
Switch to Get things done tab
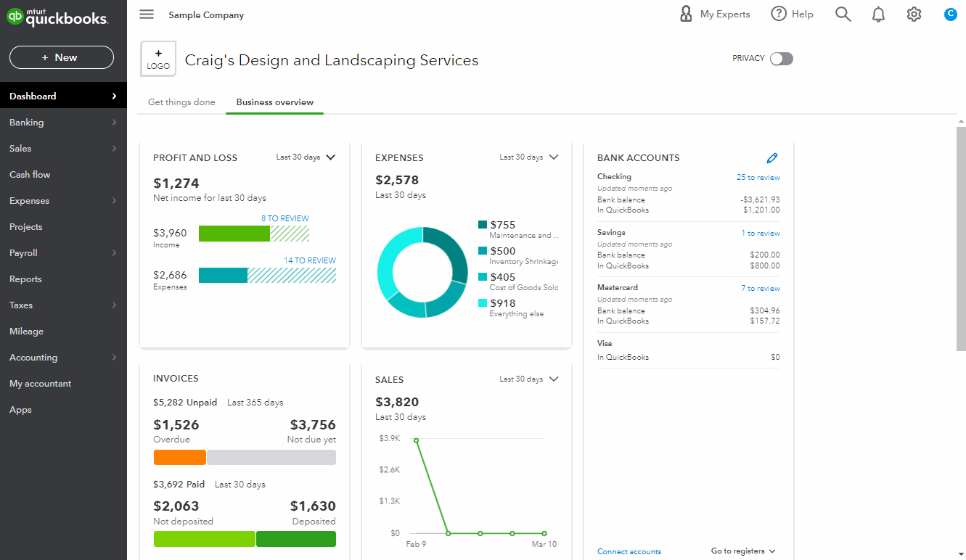click(181, 102)
